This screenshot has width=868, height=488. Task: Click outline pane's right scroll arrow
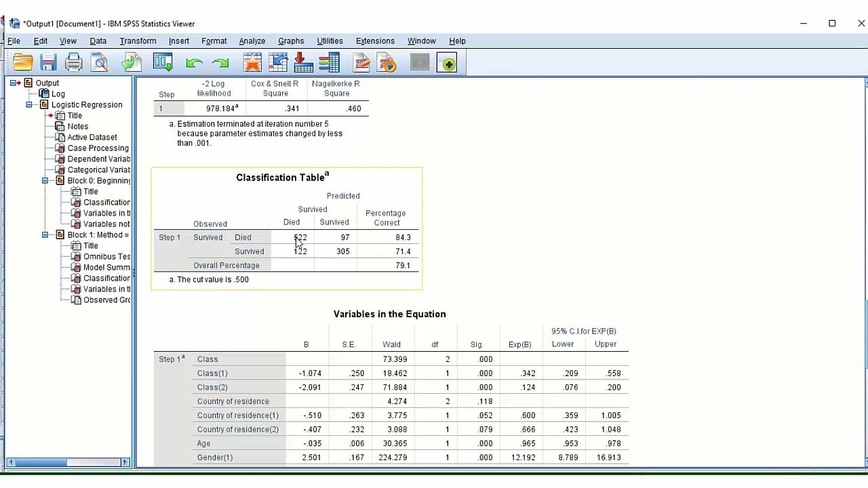click(x=125, y=462)
